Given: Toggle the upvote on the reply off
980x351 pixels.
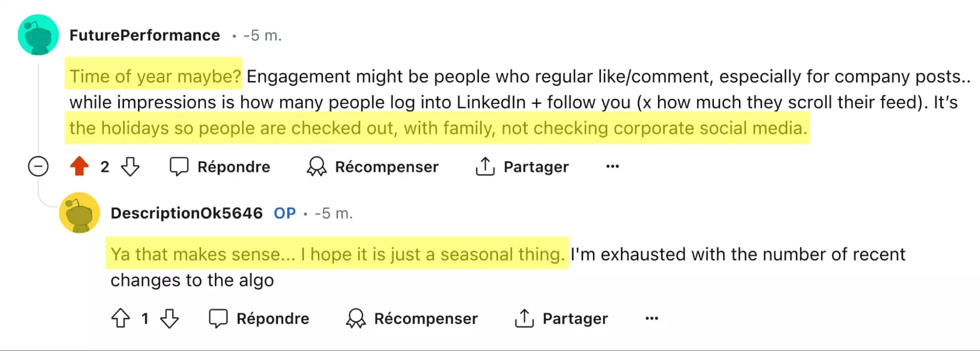Looking at the screenshot, I should 120,318.
